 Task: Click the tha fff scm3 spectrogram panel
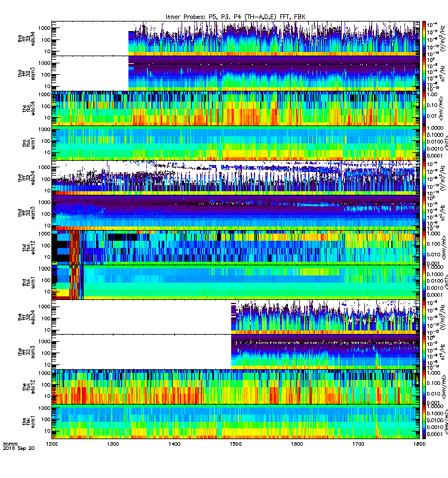[235, 73]
